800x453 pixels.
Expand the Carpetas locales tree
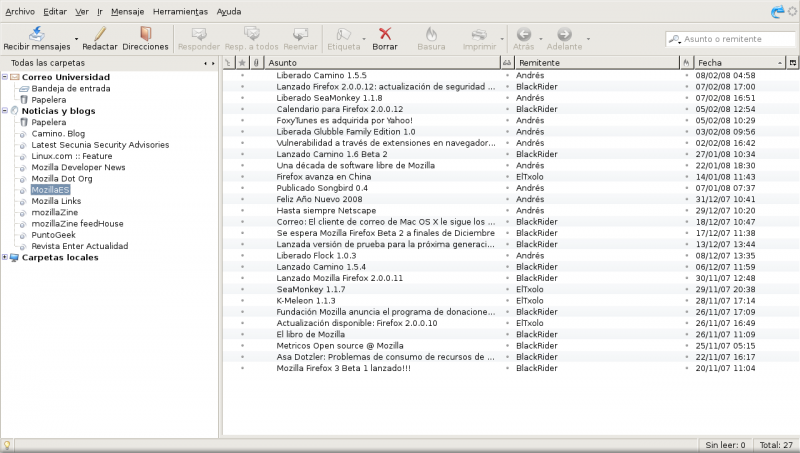tap(5, 257)
